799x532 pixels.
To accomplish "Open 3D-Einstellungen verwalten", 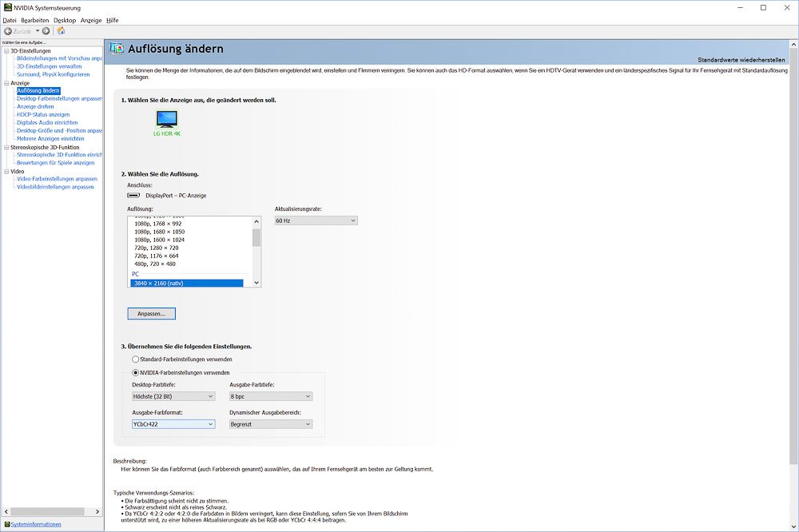I will 49,66.
